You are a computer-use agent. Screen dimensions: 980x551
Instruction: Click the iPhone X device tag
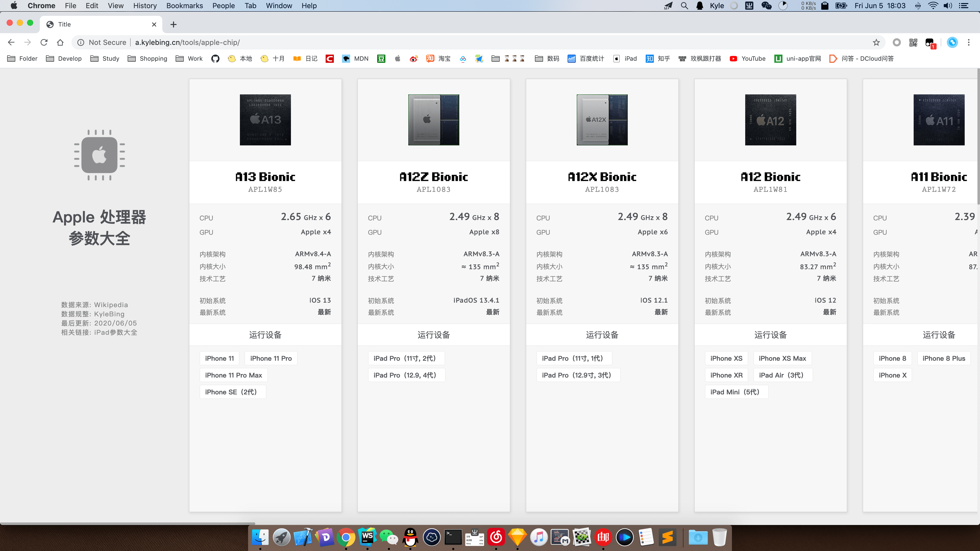click(x=892, y=375)
